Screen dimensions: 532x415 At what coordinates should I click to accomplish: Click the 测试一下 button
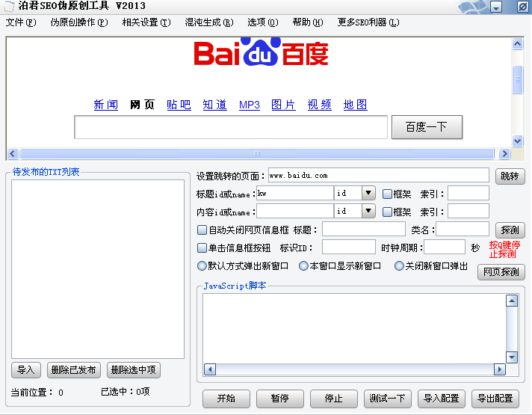pyautogui.click(x=388, y=399)
